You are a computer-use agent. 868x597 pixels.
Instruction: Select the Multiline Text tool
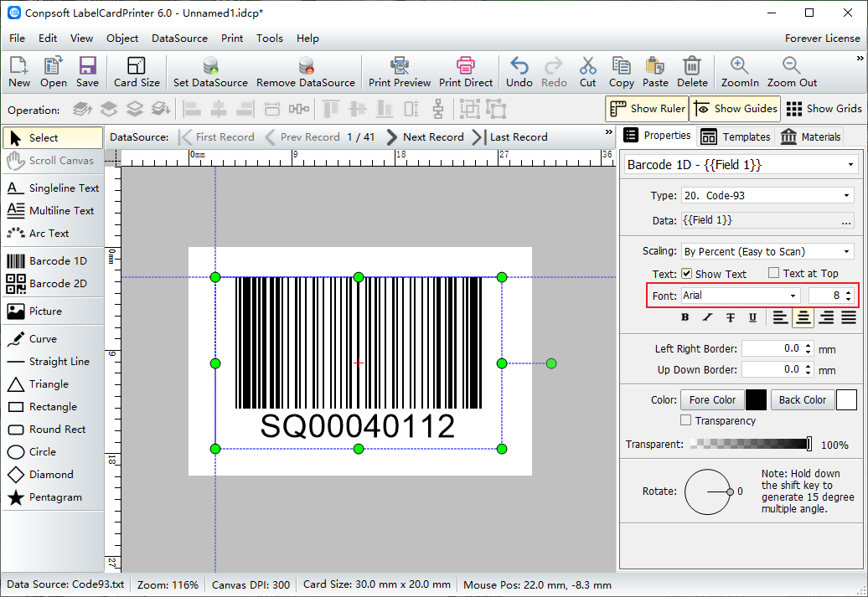point(53,211)
